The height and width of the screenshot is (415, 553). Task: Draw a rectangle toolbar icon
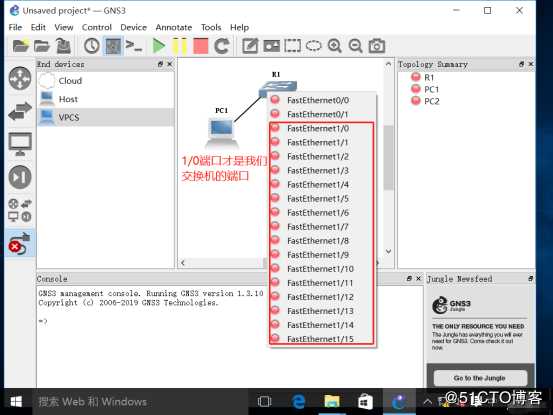[293, 46]
